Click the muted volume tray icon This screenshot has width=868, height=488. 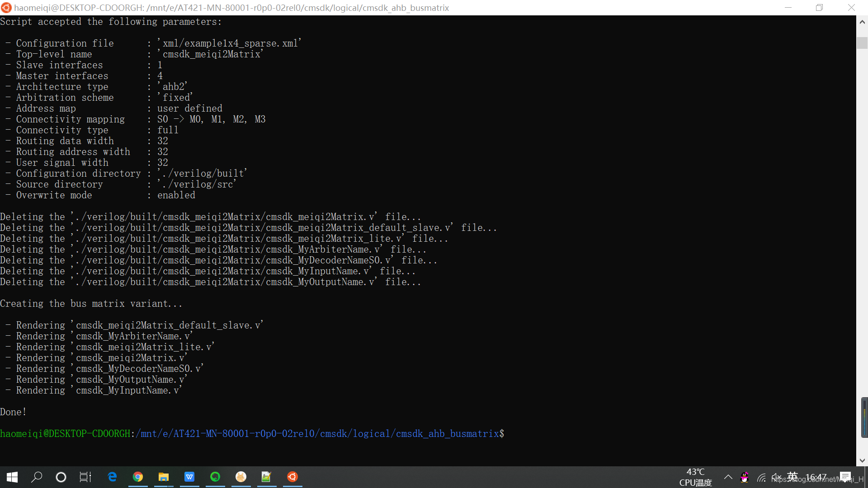777,477
